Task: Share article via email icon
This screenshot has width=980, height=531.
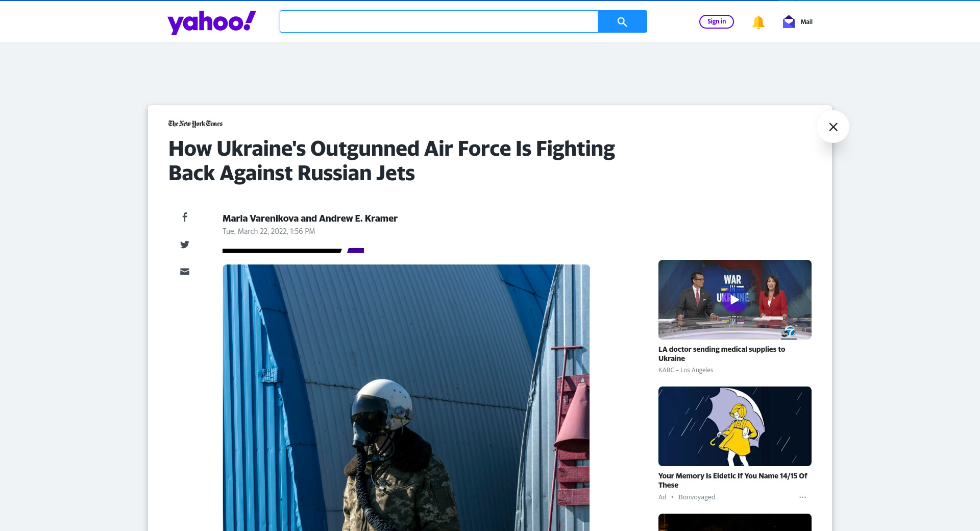Action: pyautogui.click(x=185, y=272)
